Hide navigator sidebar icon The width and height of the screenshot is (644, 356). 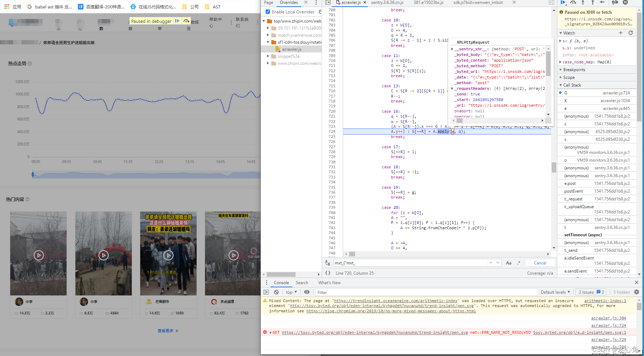pyautogui.click(x=328, y=2)
